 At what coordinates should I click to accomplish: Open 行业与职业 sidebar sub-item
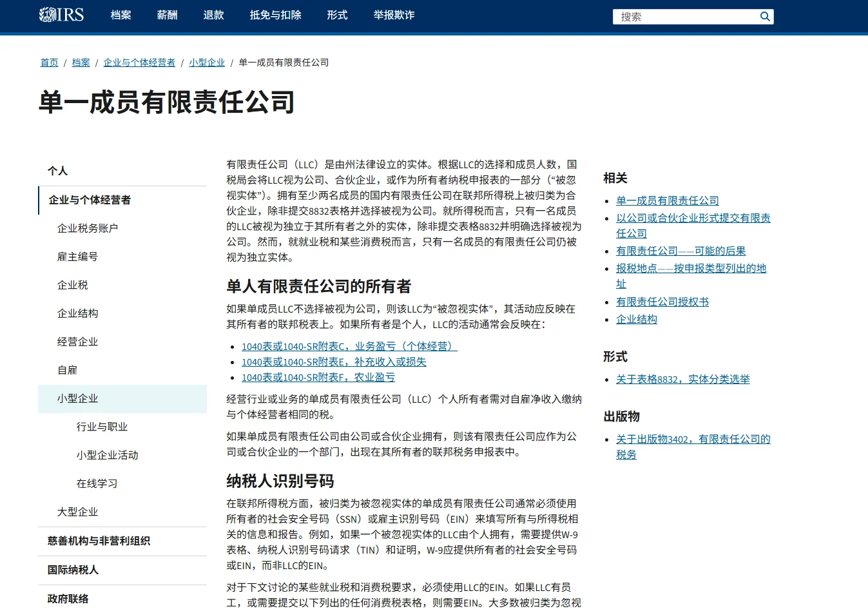(122, 427)
